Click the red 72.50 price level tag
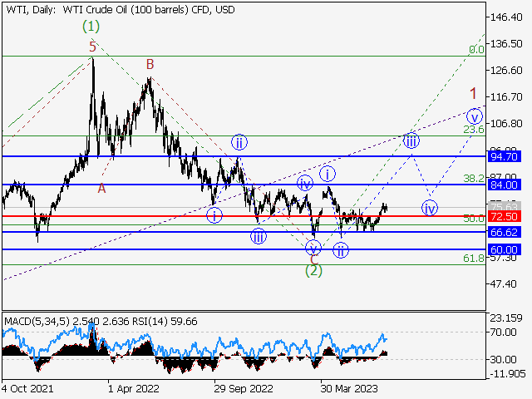The height and width of the screenshot is (399, 532). coord(504,216)
